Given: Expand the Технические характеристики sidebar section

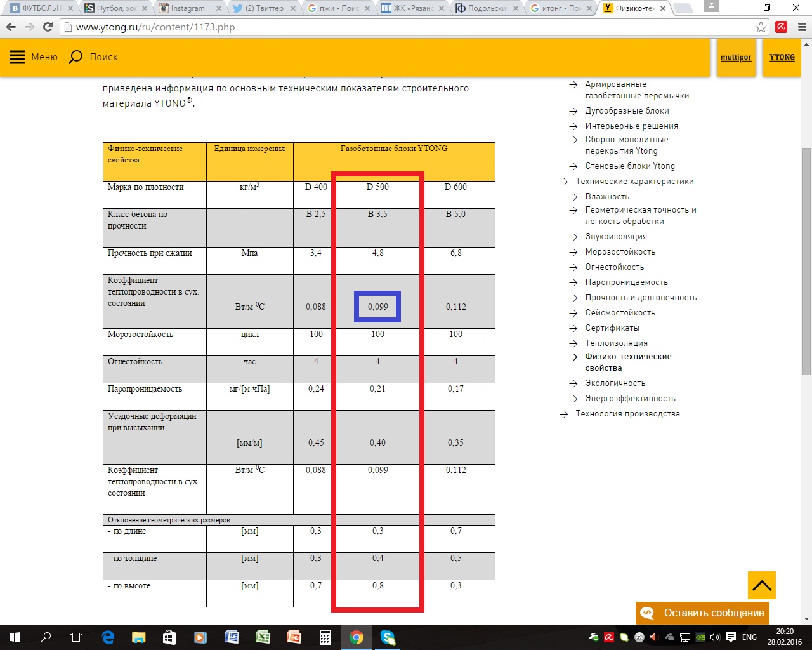Looking at the screenshot, I should click(x=634, y=182).
